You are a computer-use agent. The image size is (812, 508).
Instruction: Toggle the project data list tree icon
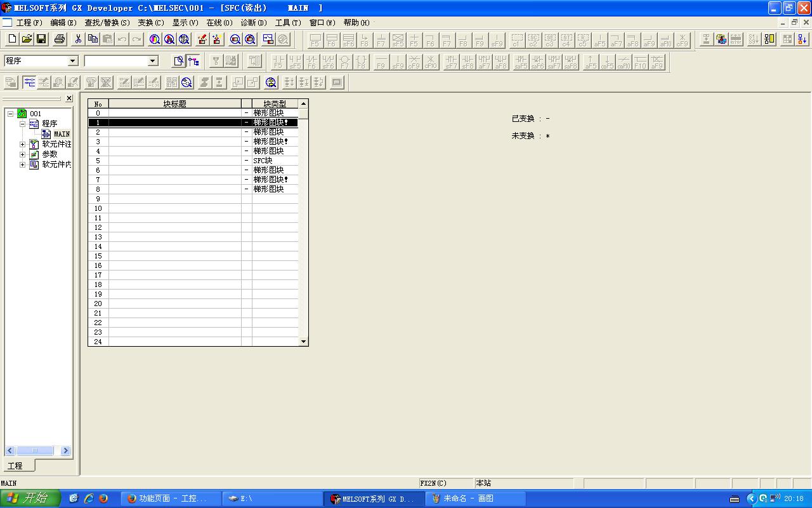pyautogui.click(x=193, y=62)
